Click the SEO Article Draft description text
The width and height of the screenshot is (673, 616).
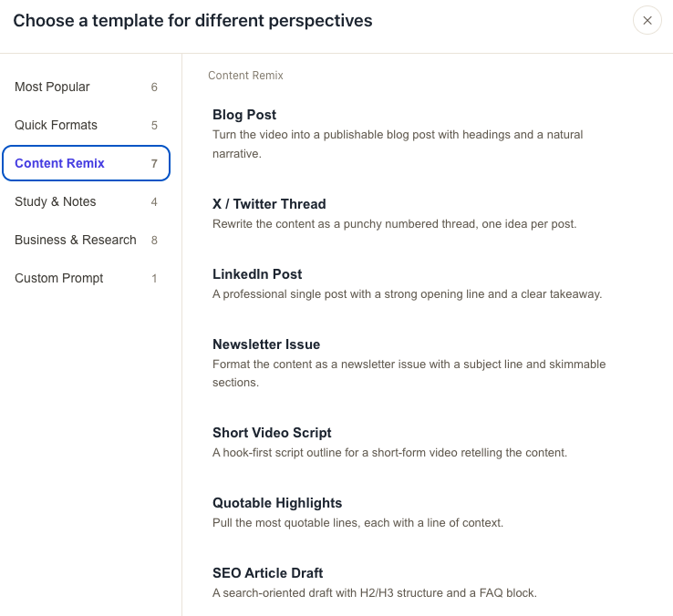(x=374, y=593)
